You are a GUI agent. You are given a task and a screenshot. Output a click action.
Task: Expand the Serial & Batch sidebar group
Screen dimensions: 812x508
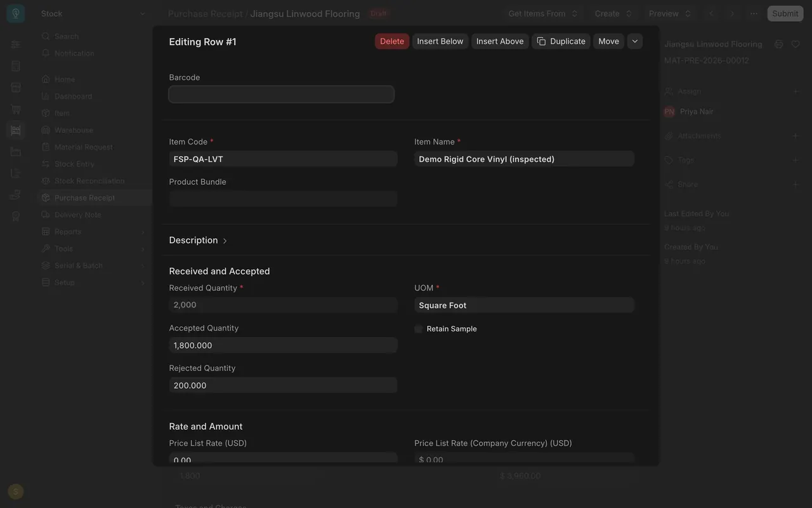click(x=94, y=265)
